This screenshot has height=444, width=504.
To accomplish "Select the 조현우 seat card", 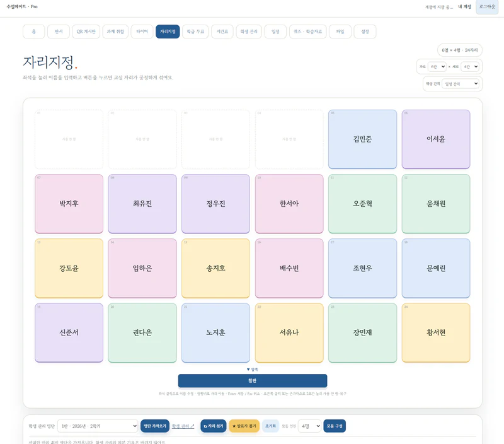I will click(x=363, y=268).
